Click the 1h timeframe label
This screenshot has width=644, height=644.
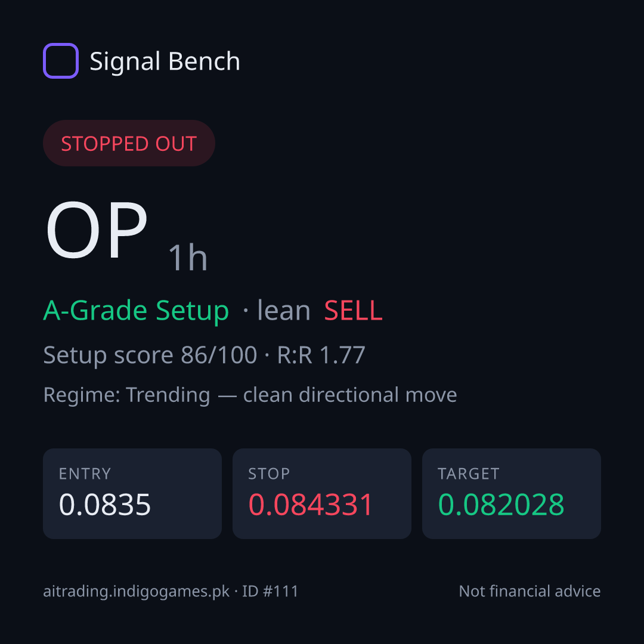tap(188, 258)
